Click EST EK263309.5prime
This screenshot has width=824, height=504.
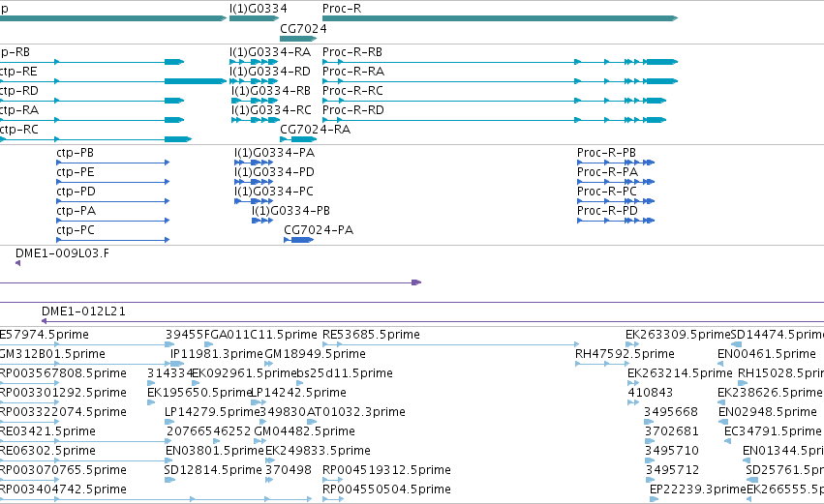coord(678,335)
